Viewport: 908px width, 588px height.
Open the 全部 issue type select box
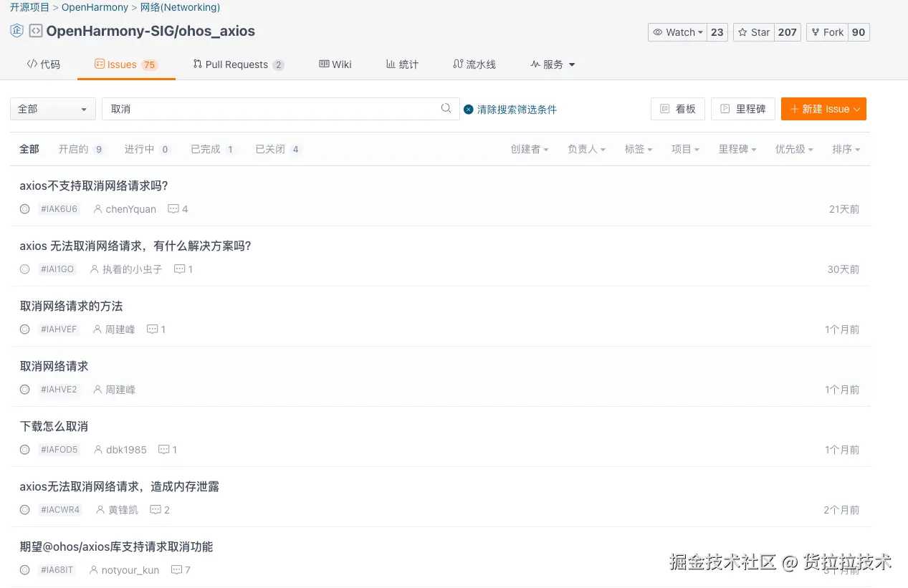tap(53, 109)
